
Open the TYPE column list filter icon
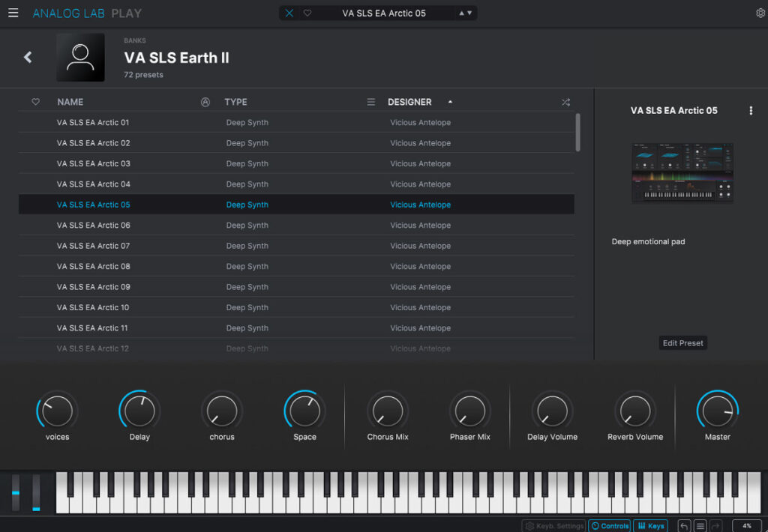pos(370,102)
